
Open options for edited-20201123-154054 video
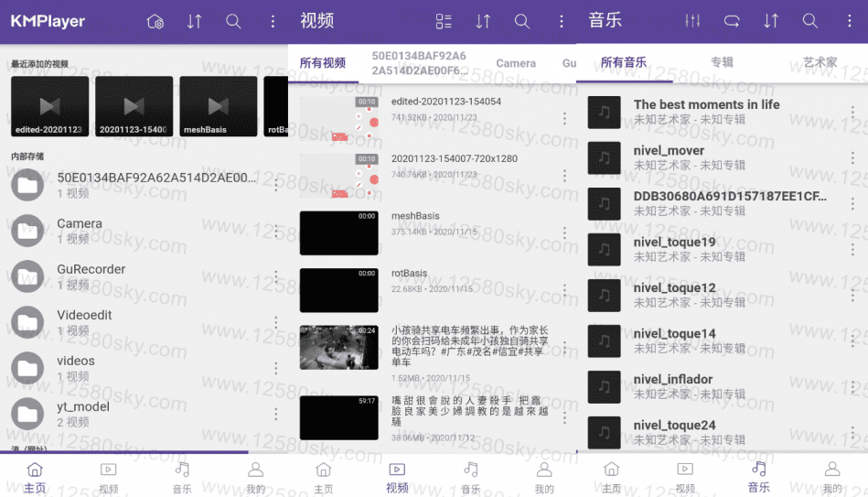coord(564,119)
